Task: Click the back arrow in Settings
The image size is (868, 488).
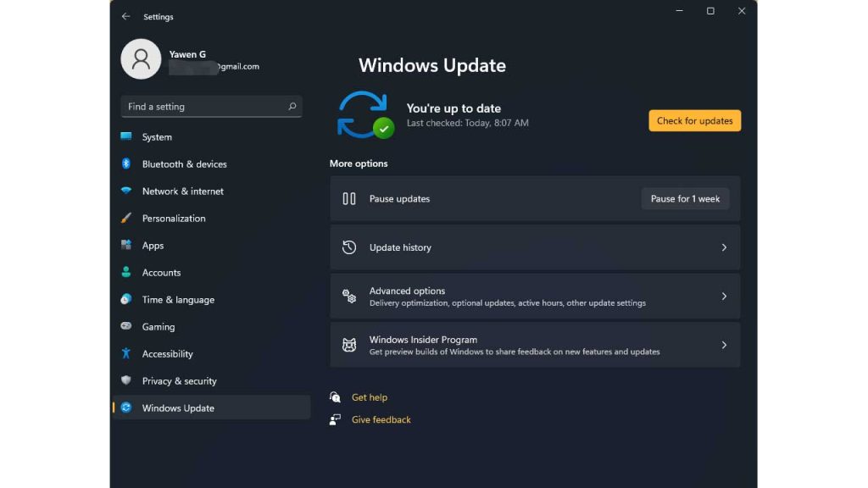Action: (126, 17)
